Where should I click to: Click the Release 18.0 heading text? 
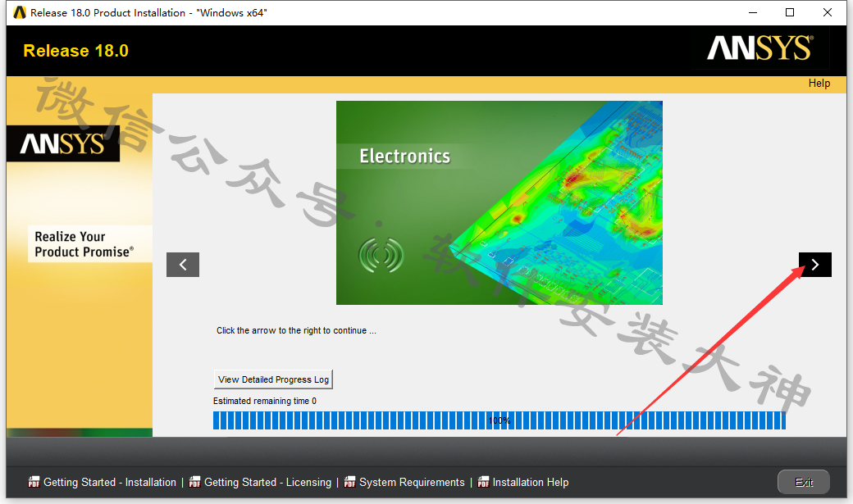tap(76, 51)
